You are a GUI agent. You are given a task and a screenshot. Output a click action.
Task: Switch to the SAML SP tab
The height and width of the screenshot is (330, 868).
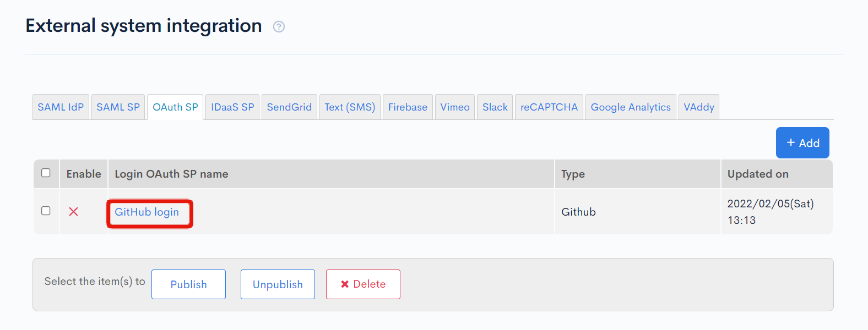[118, 107]
